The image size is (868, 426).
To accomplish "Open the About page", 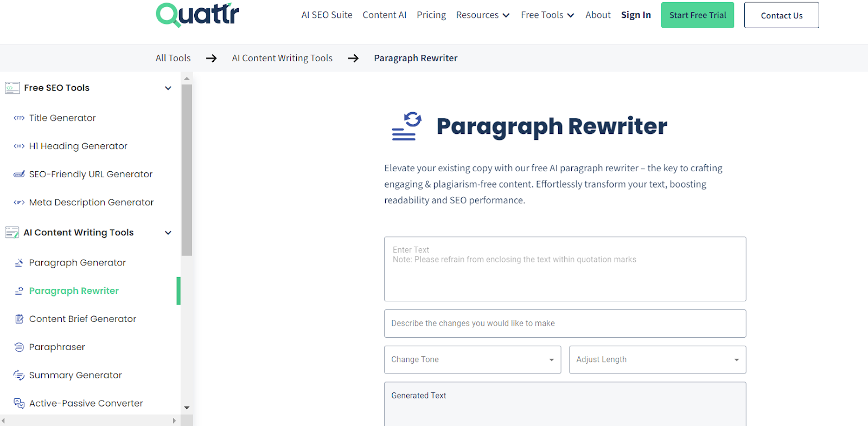I will click(598, 15).
